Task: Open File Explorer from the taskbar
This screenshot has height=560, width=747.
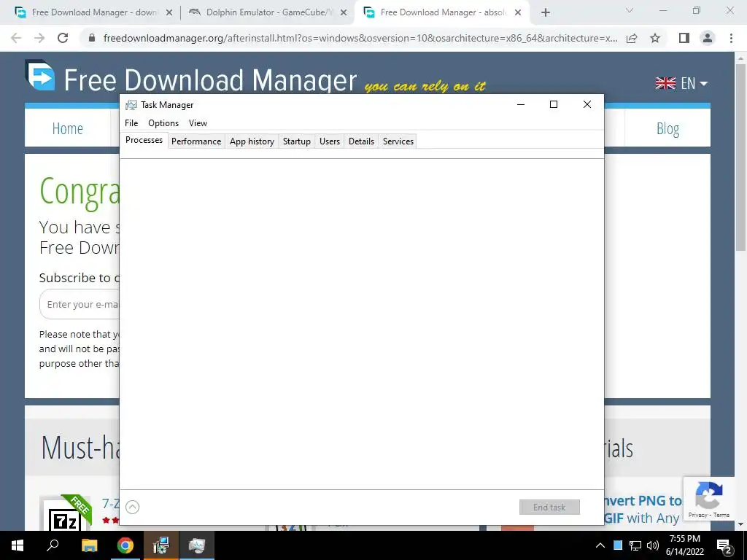Action: (89, 545)
